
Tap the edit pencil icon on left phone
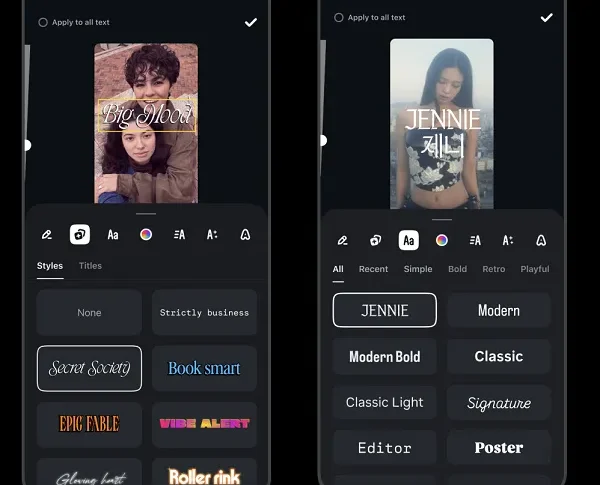point(46,234)
